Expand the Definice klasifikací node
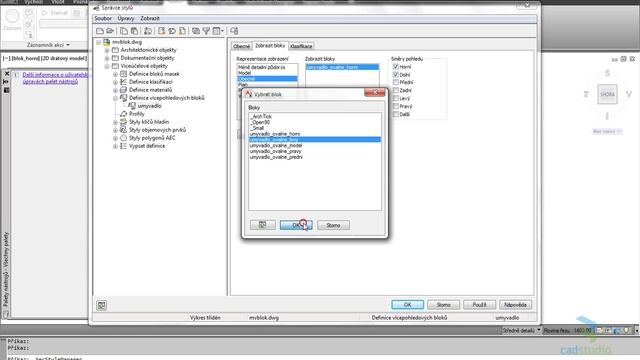 coord(116,82)
